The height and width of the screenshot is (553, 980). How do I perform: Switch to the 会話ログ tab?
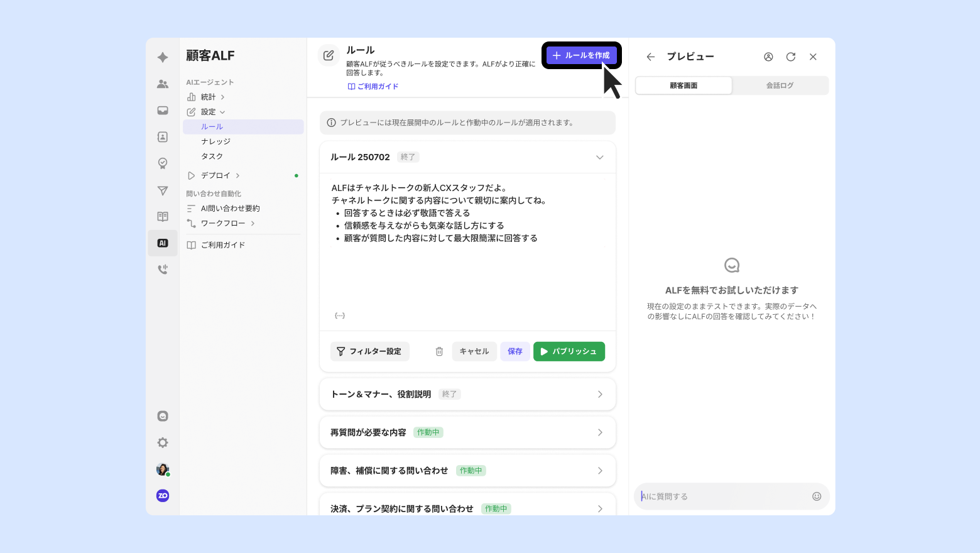[780, 85]
